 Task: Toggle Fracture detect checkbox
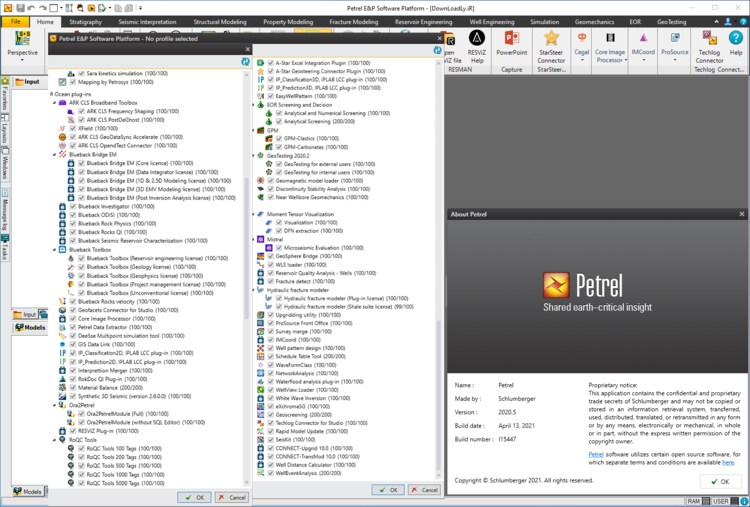click(271, 281)
